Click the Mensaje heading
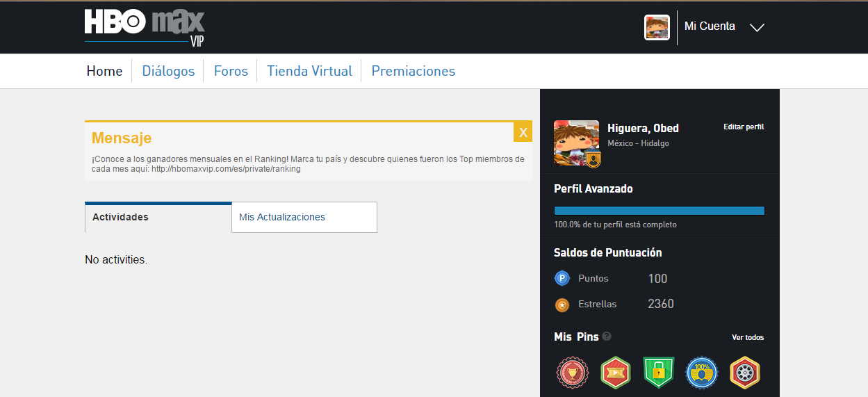Image resolution: width=868 pixels, height=397 pixels. [x=122, y=138]
